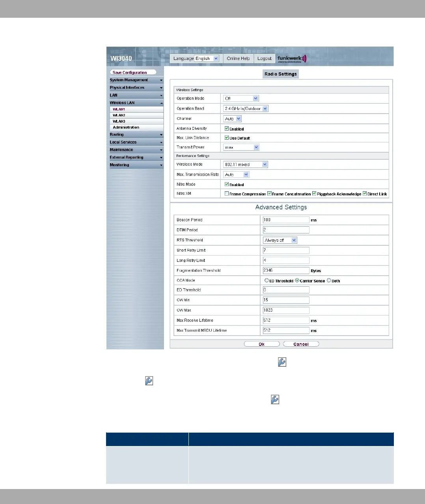The height and width of the screenshot is (504, 425).
Task: Select Carrier Sense radio button
Action: [297, 280]
